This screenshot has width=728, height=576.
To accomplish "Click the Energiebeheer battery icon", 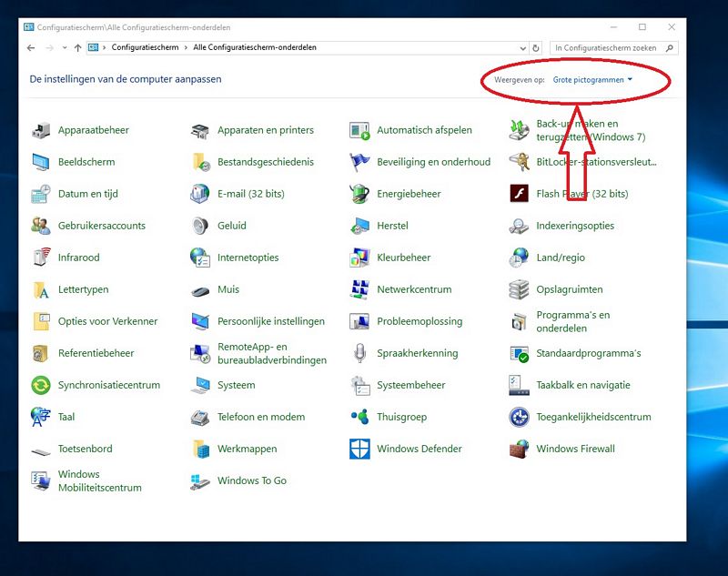I will tap(359, 194).
